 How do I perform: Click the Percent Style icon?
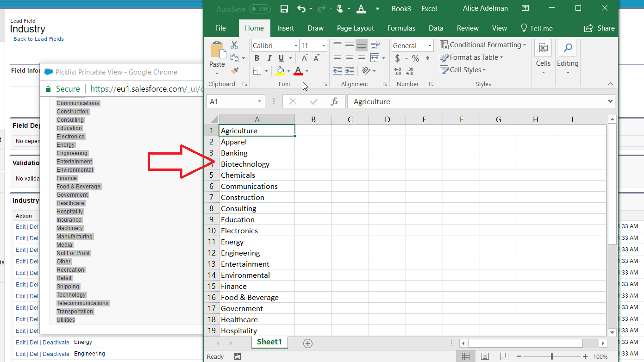point(415,58)
